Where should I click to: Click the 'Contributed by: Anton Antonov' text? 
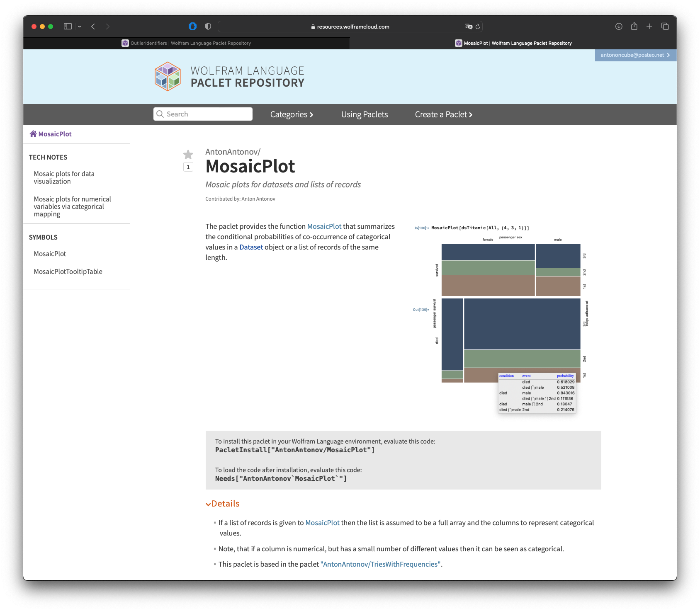tap(240, 199)
